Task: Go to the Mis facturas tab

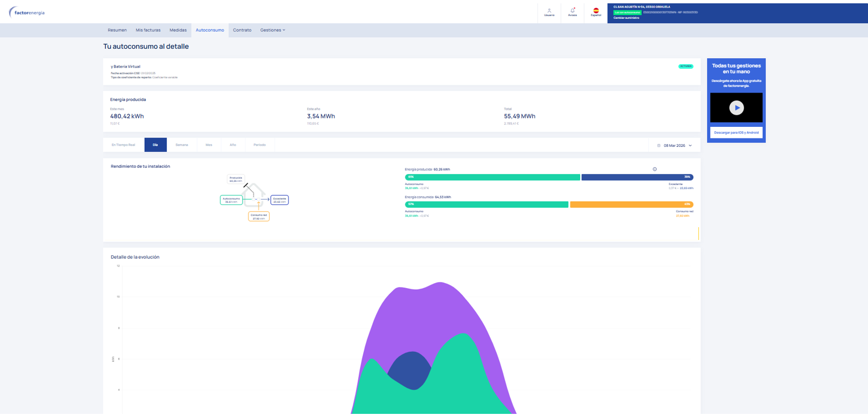Action: coord(148,30)
